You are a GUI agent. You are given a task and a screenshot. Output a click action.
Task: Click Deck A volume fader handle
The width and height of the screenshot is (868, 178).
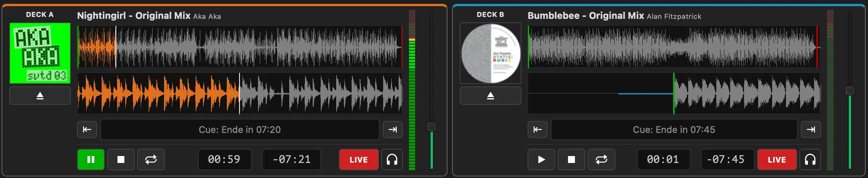[432, 127]
